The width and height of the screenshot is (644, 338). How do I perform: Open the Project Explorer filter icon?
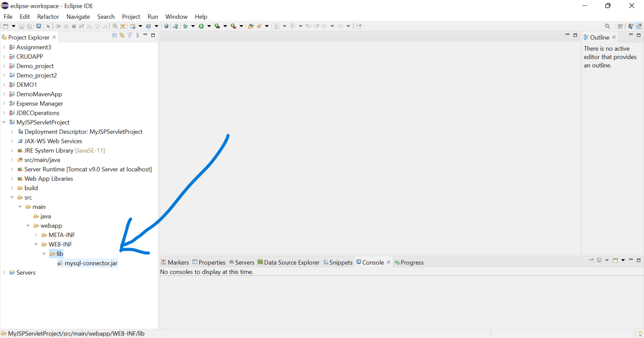click(x=130, y=36)
